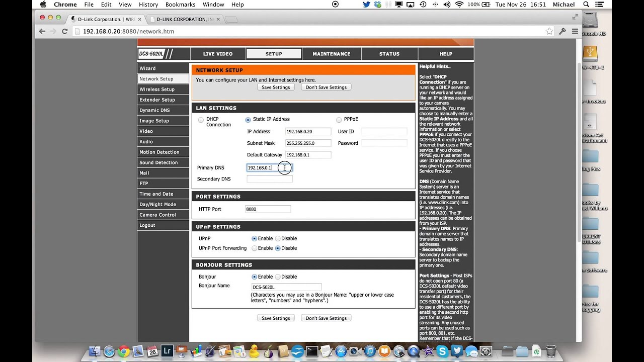The image size is (644, 362).
Task: Open Terminal from the Dock
Action: (x=312, y=351)
